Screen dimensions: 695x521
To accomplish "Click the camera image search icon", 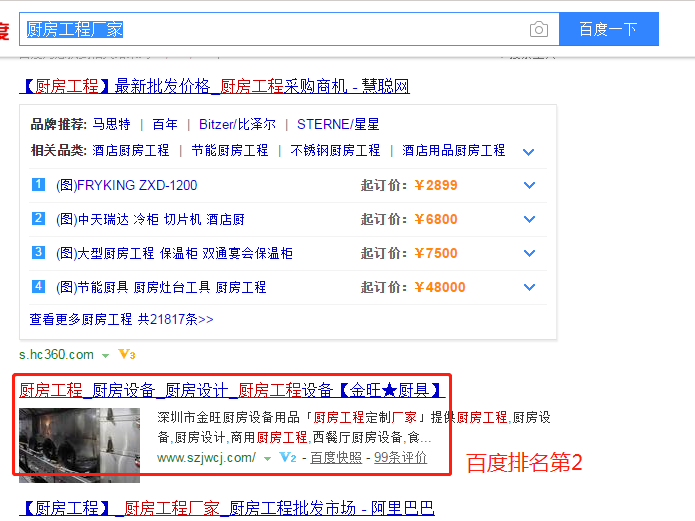I will click(539, 29).
